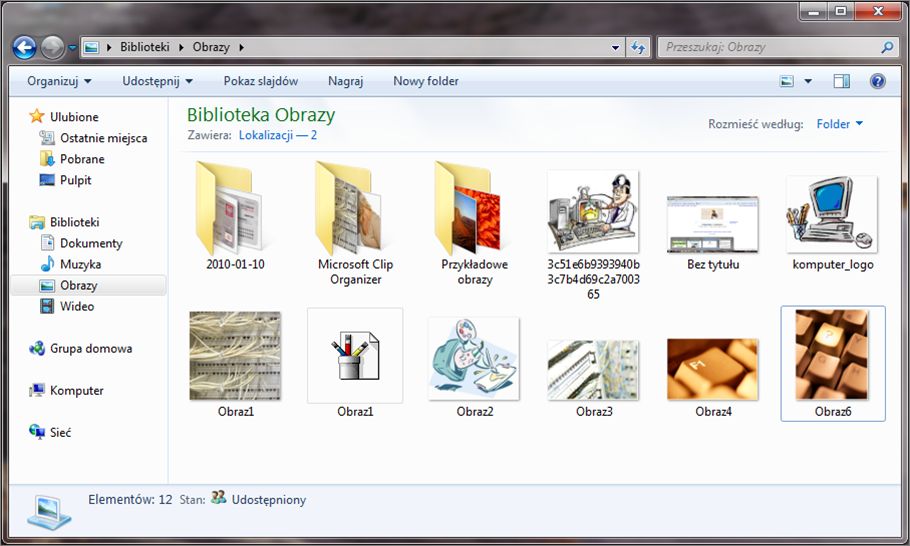Change view with the view icon button
This screenshot has height=546, width=910.
click(786, 81)
